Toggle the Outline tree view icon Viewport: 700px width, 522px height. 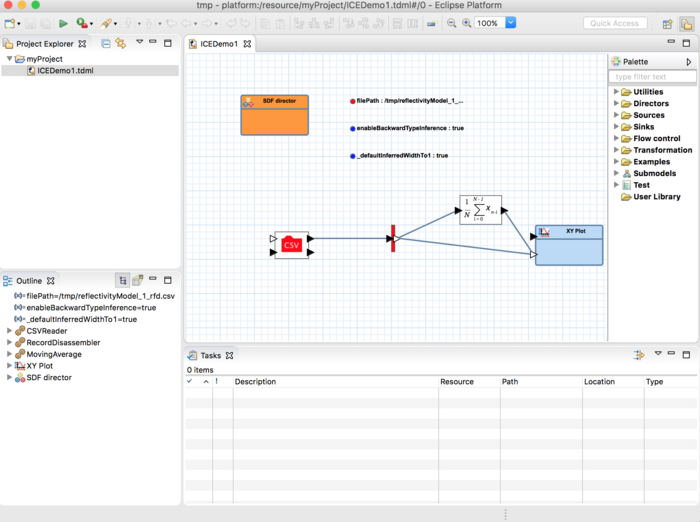point(122,280)
